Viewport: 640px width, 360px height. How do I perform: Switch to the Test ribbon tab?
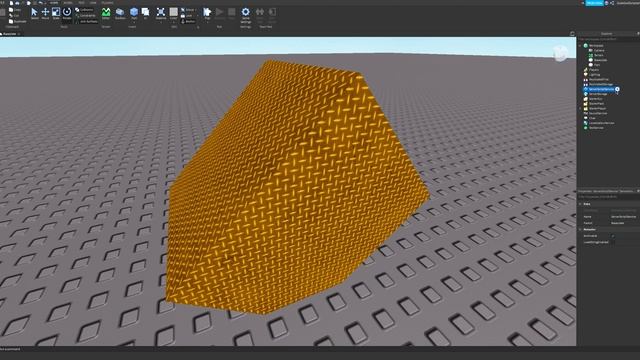(81, 2)
